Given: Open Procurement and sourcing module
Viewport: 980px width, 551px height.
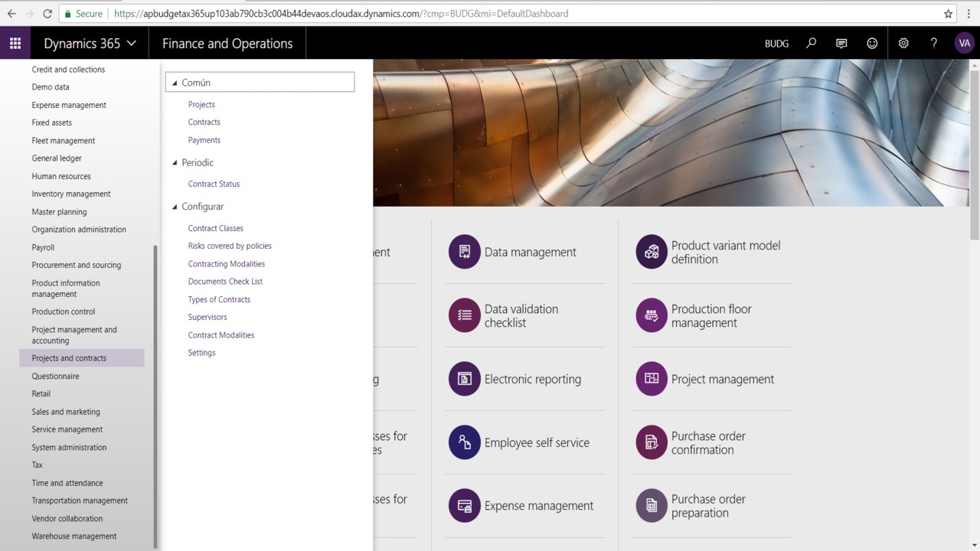Looking at the screenshot, I should point(77,265).
